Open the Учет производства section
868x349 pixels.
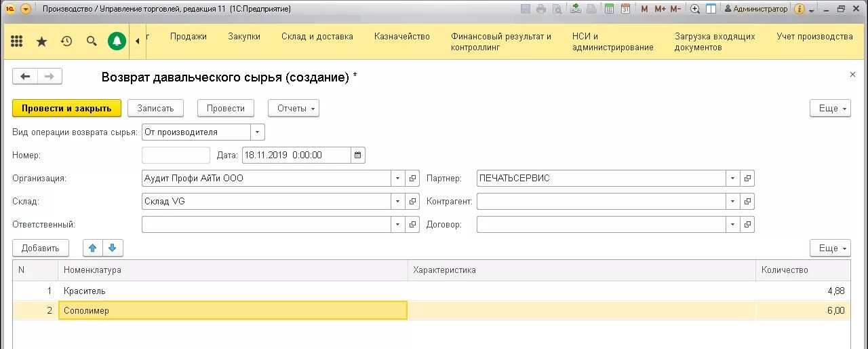coord(814,37)
